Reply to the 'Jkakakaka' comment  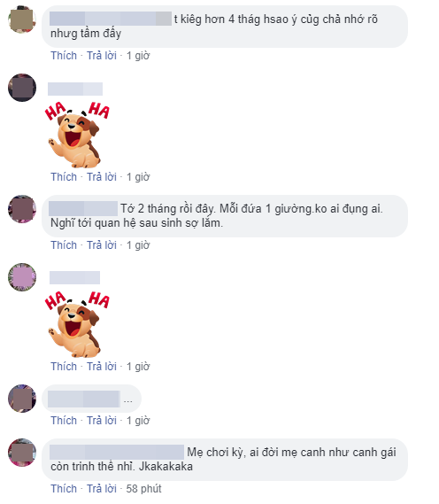point(102,489)
